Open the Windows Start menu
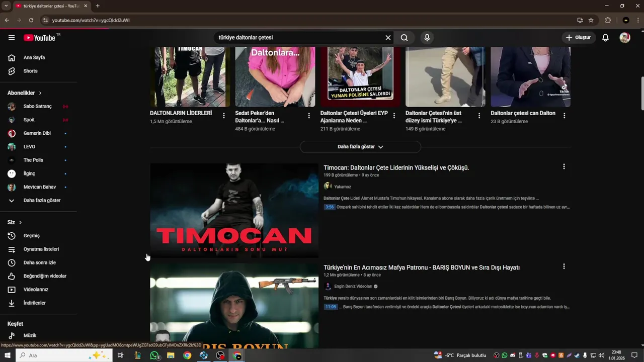The height and width of the screenshot is (362, 644). point(8,355)
